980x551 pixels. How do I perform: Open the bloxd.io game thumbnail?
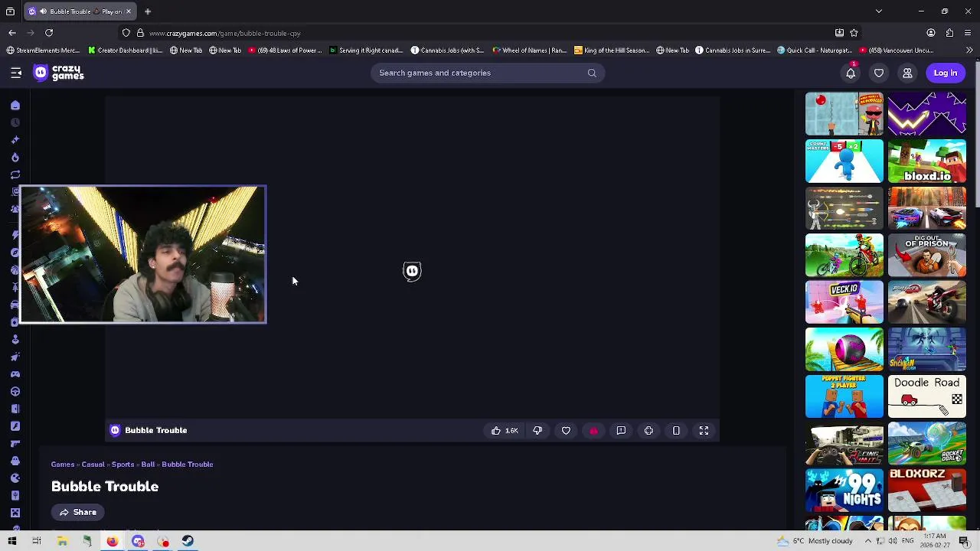coord(927,161)
